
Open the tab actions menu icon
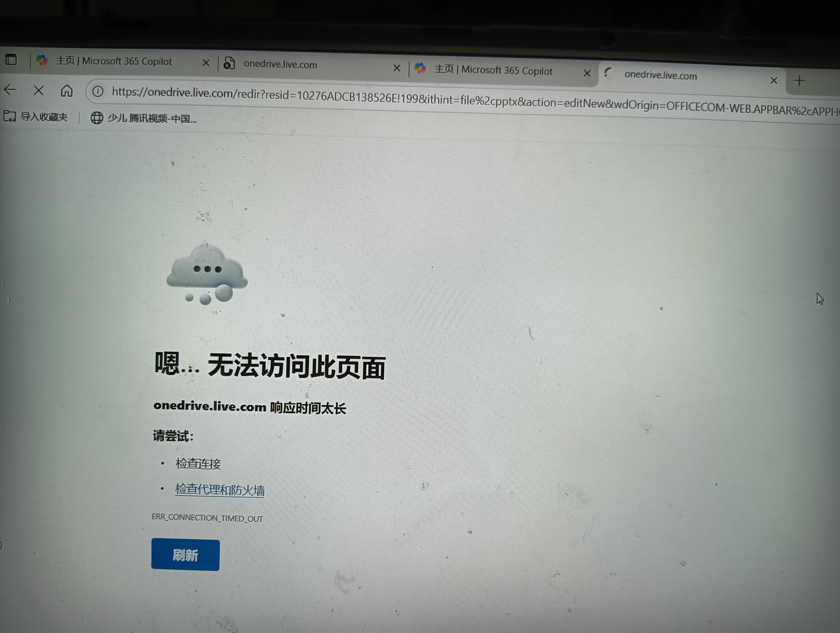pos(11,60)
